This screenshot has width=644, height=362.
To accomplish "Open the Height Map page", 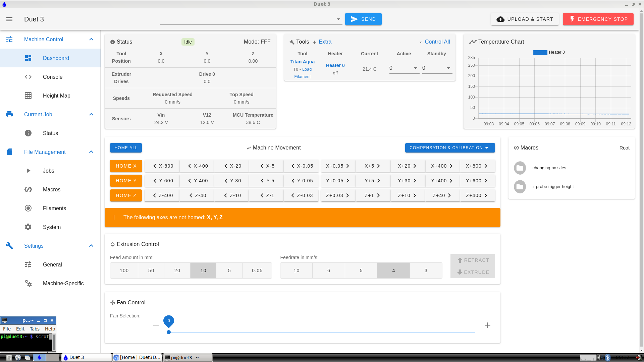I will [x=50, y=96].
